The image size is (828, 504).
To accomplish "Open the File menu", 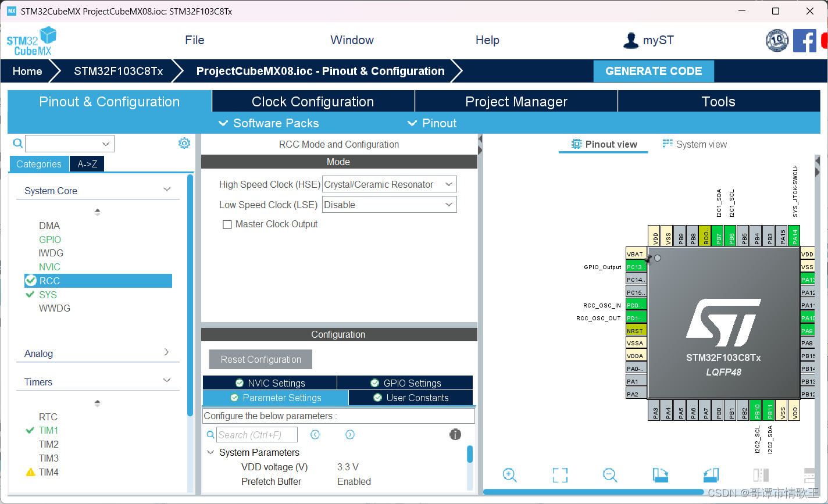I will 195,40.
